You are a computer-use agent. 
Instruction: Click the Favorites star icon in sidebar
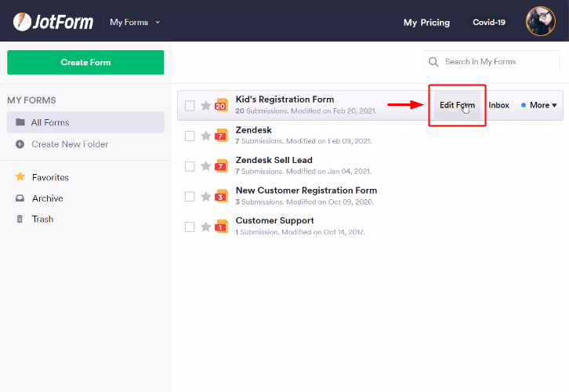(20, 176)
